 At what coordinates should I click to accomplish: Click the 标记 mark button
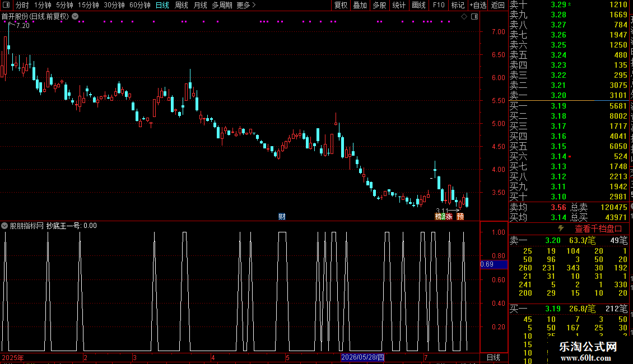[x=458, y=5]
